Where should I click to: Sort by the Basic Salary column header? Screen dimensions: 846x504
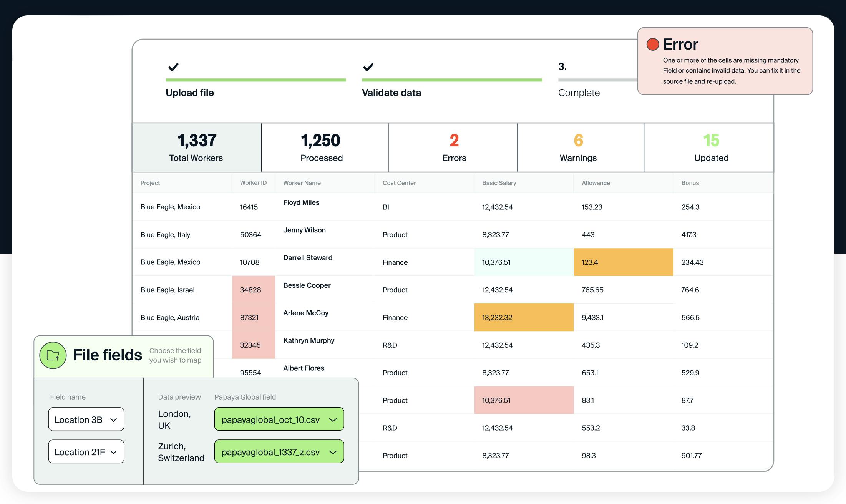click(x=499, y=183)
